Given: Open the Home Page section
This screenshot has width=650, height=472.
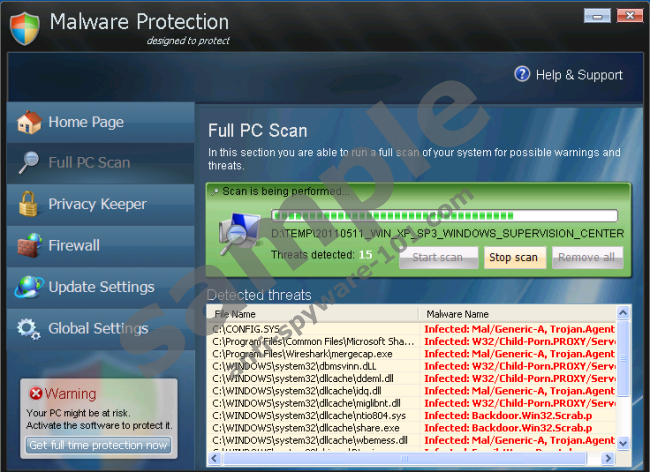Looking at the screenshot, I should pos(86,122).
